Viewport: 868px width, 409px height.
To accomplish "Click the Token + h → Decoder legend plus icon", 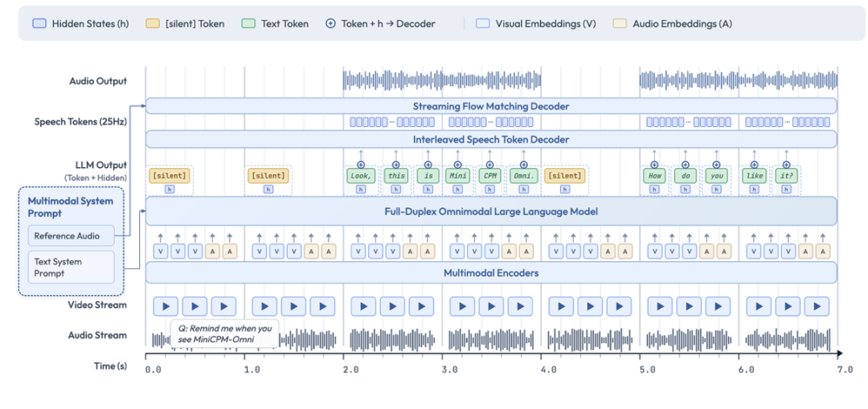I will coord(331,24).
